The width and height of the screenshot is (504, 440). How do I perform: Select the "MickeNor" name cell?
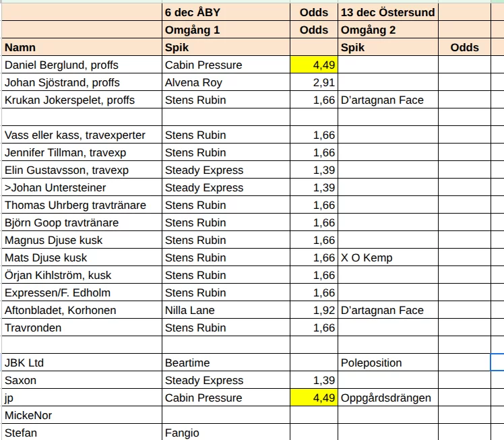(28, 415)
